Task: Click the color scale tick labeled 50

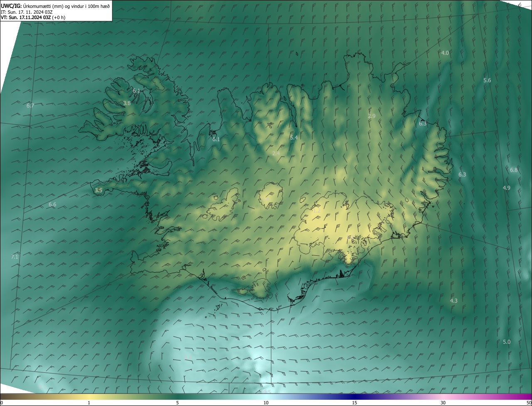Action: (x=529, y=403)
